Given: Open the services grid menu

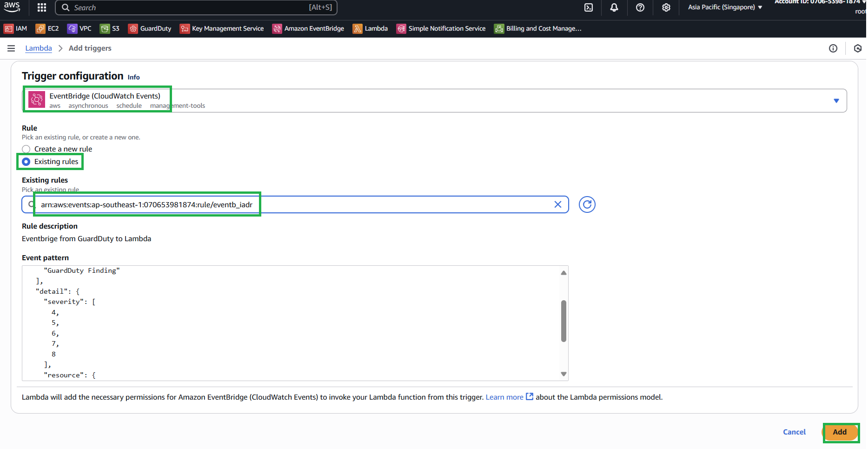Looking at the screenshot, I should [42, 7].
